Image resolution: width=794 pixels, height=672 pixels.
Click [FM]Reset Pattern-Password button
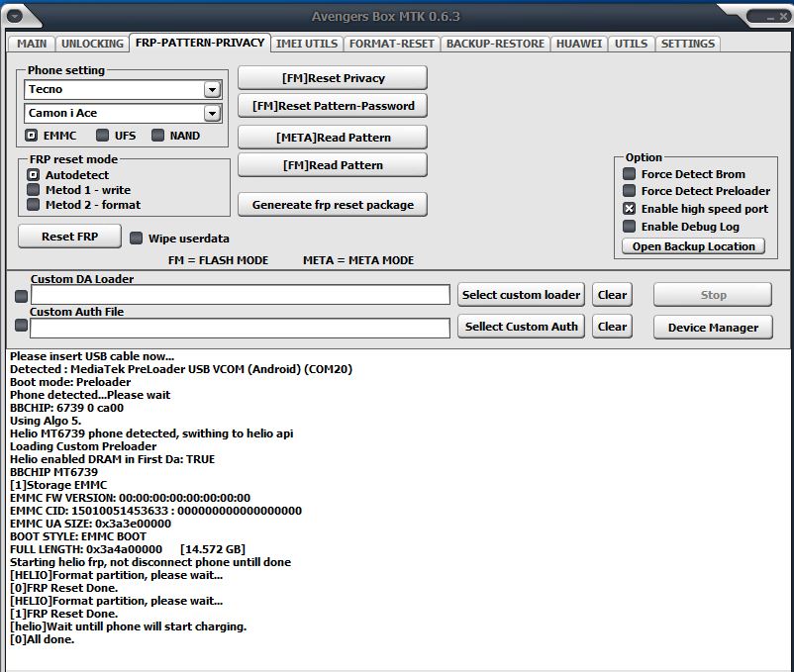333,106
